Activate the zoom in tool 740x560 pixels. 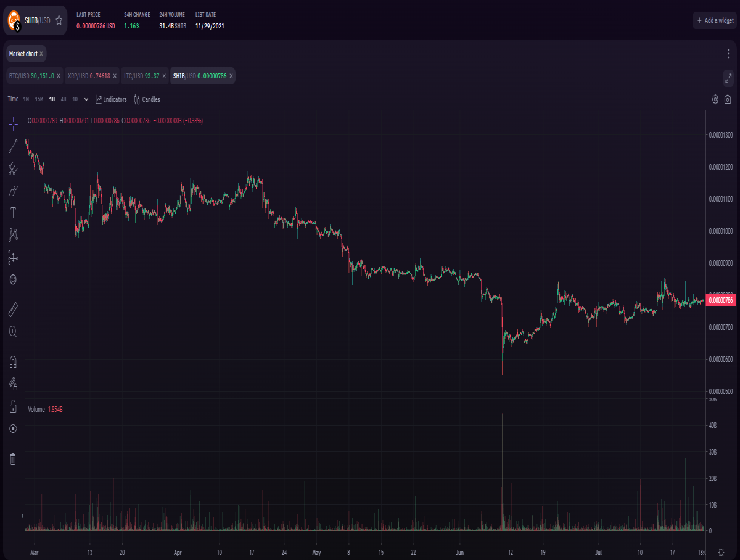[x=13, y=331]
